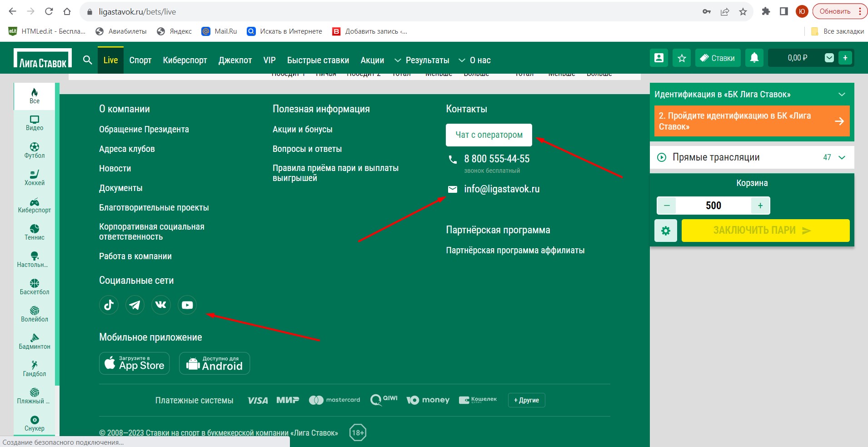Screen dimensions: 868x447
Task: Click the search magnifier icon in header
Action: tap(88, 60)
